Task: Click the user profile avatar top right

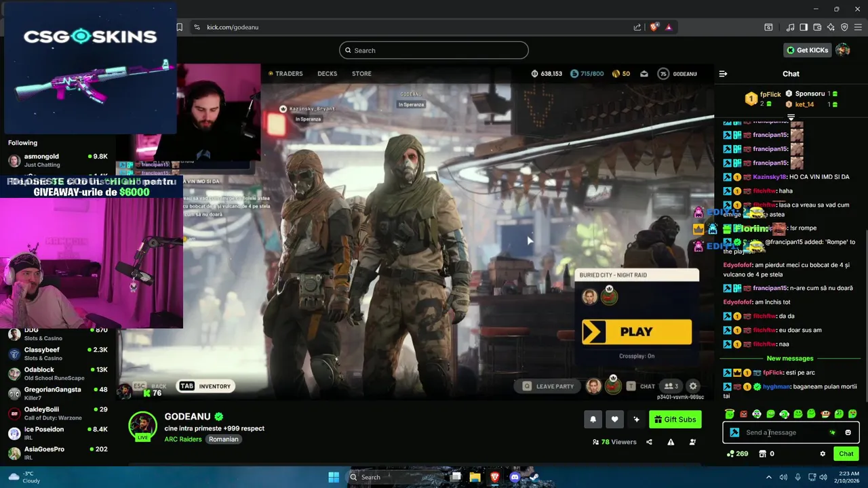Action: point(843,50)
